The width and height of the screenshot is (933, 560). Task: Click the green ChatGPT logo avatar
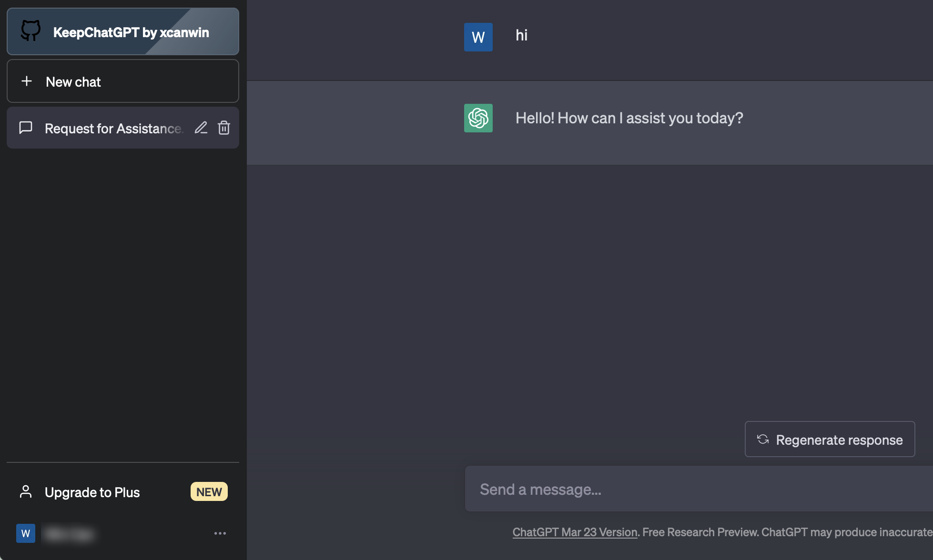click(478, 118)
